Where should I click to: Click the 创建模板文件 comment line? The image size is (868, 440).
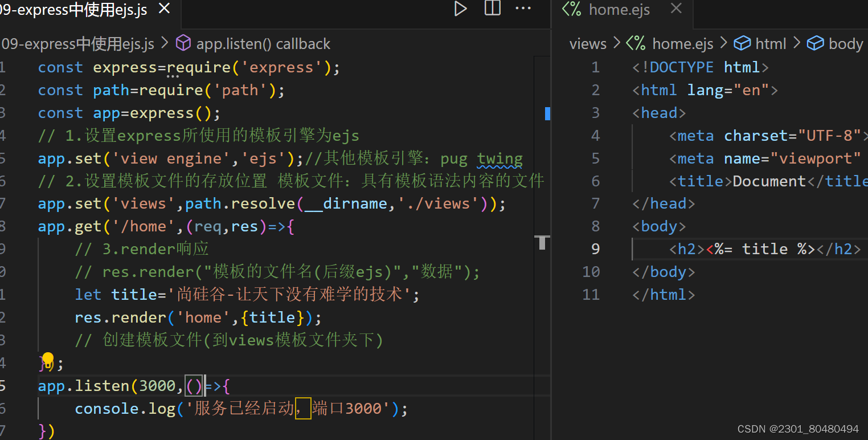pyautogui.click(x=229, y=340)
